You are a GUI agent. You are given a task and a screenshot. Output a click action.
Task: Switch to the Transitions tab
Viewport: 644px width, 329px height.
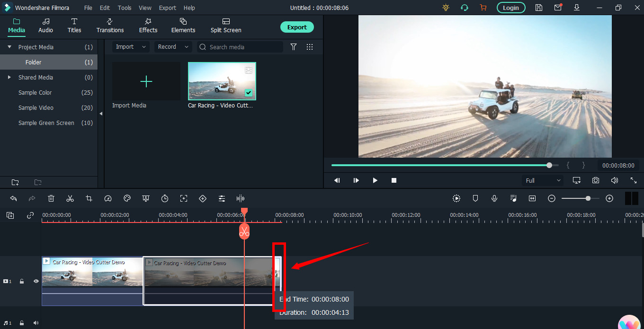coord(110,26)
